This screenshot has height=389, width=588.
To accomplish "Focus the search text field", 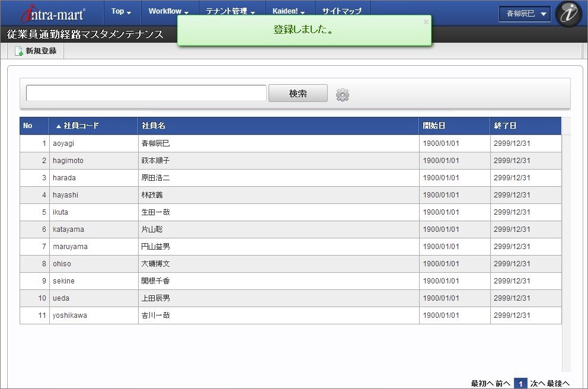I will pos(146,93).
